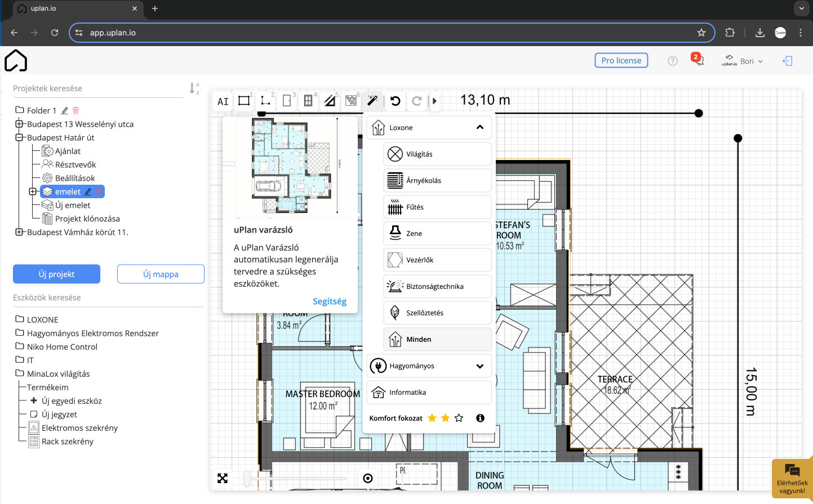Choose Zene music option

click(x=437, y=233)
